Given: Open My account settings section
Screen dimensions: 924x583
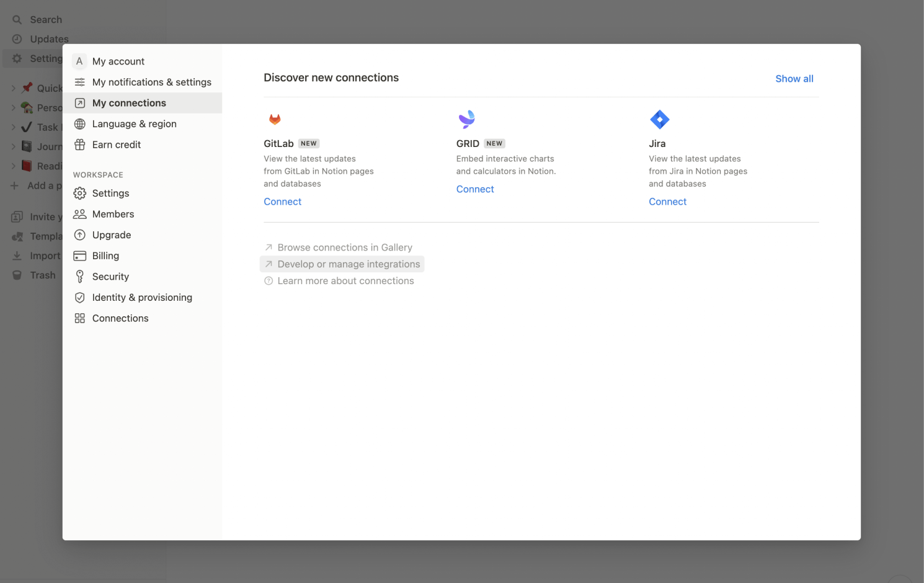Looking at the screenshot, I should pos(143,61).
